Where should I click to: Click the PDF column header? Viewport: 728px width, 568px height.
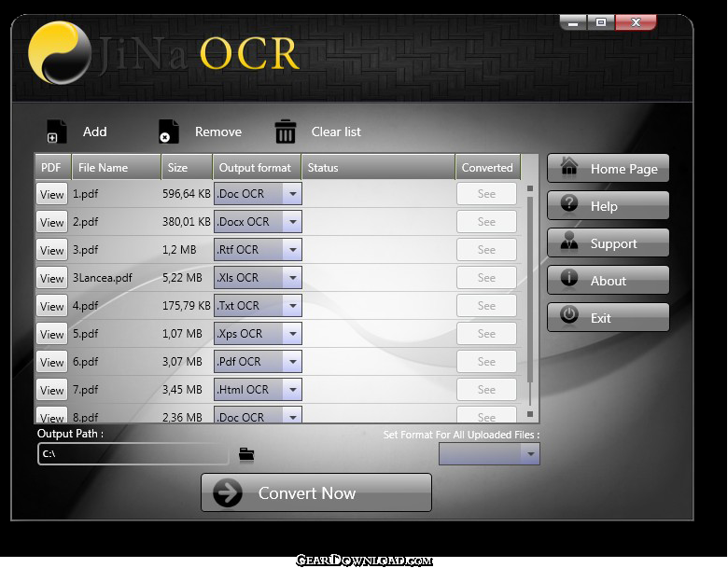pos(53,168)
